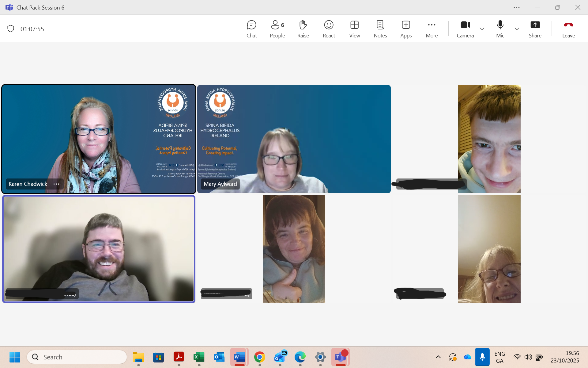Expand microphone options dropdown arrow

click(x=517, y=29)
